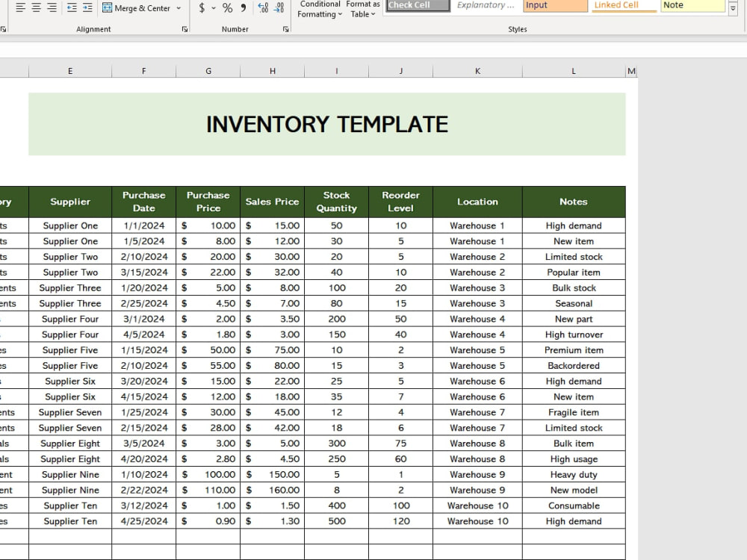The height and width of the screenshot is (560, 747).
Task: Select the Supplier header cell
Action: point(70,202)
